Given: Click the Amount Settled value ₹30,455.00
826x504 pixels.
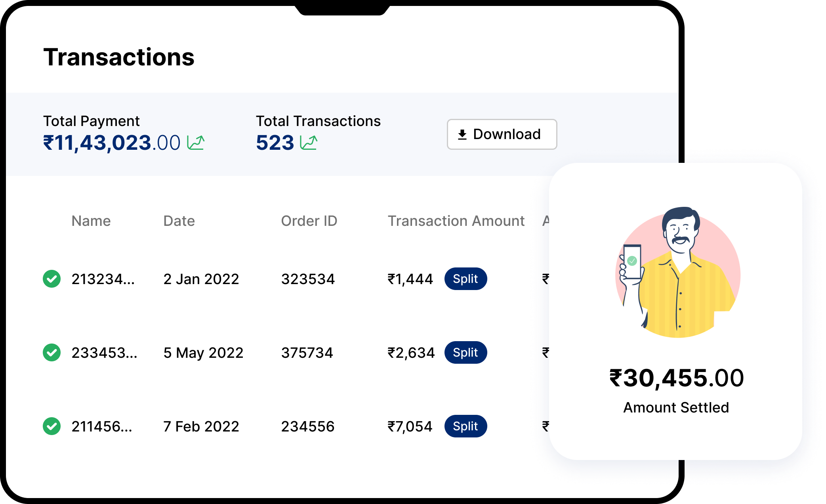Looking at the screenshot, I should click(x=675, y=378).
